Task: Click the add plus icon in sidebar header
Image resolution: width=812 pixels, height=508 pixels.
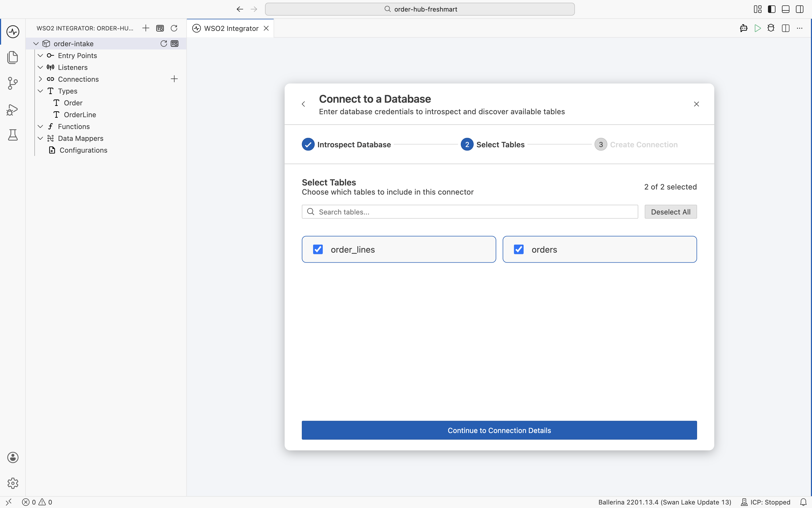Action: pyautogui.click(x=146, y=28)
